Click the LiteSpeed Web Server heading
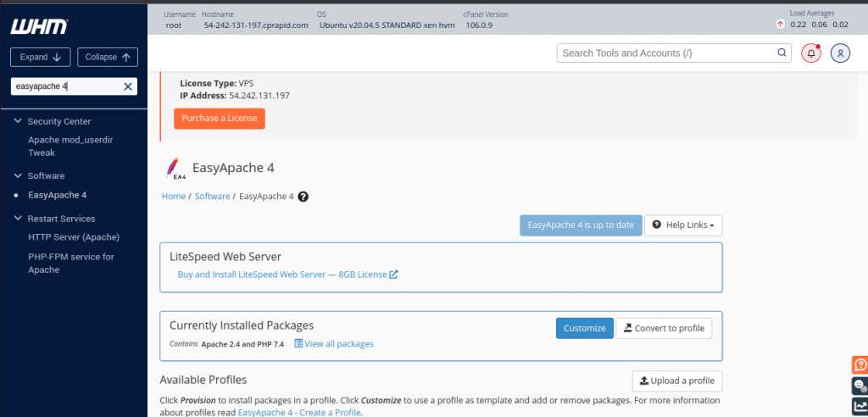Viewport: 868px width, 417px height. pos(225,257)
